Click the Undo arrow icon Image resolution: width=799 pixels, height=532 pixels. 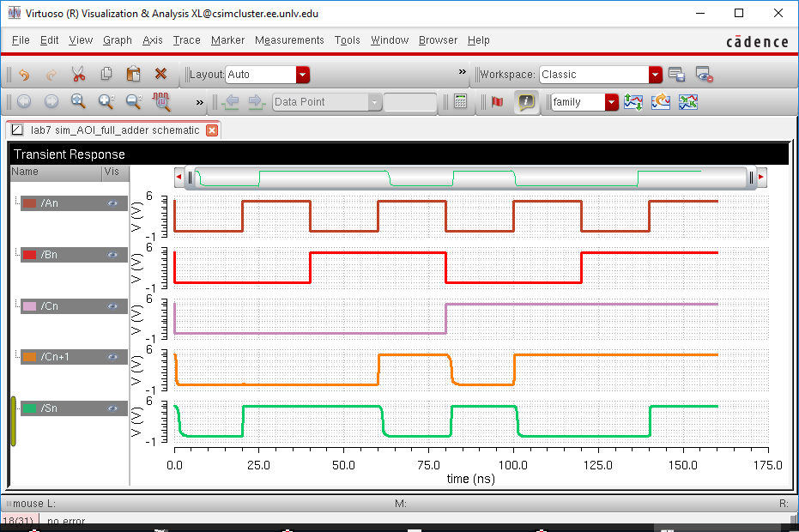tap(24, 75)
